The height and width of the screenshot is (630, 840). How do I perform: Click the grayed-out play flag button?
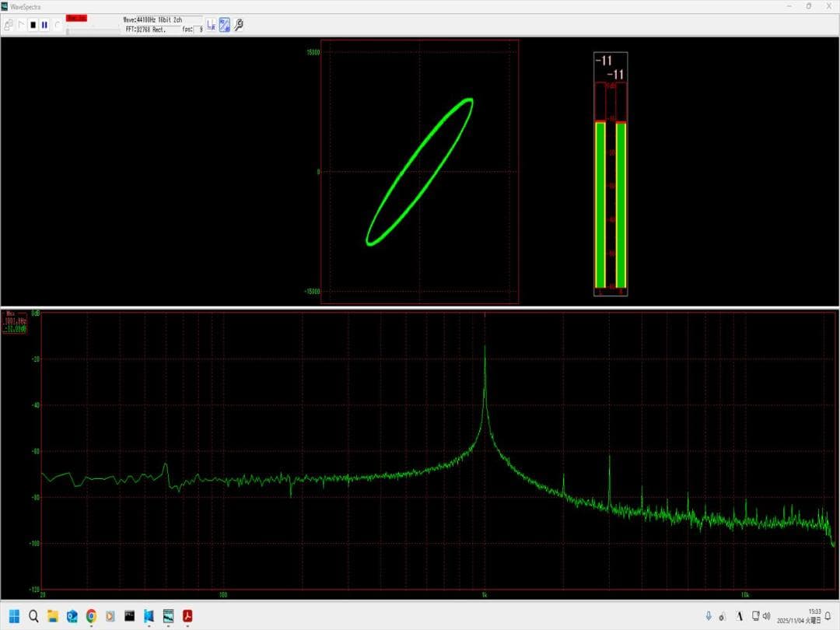21,25
